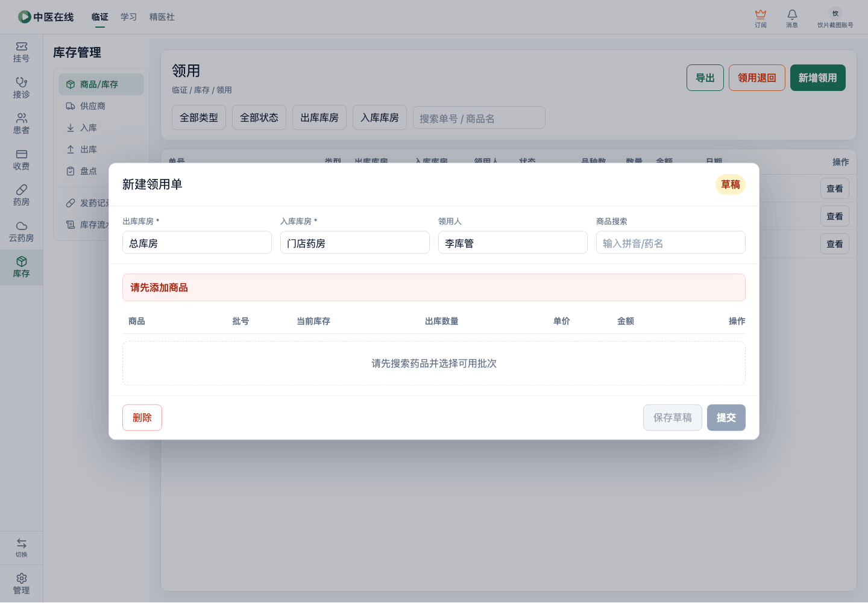Open 收费 sidebar item
Screen dimensions: 868x603
[22, 160]
